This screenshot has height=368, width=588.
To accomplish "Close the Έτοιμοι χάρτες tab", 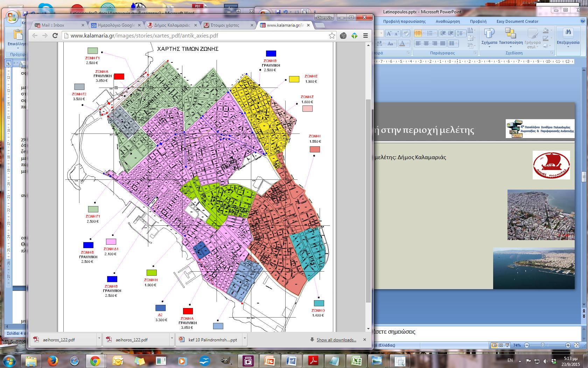I will tap(252, 25).
